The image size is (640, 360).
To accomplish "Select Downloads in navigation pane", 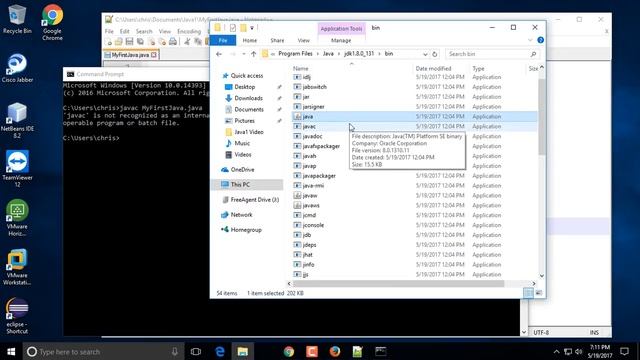I will click(x=249, y=98).
